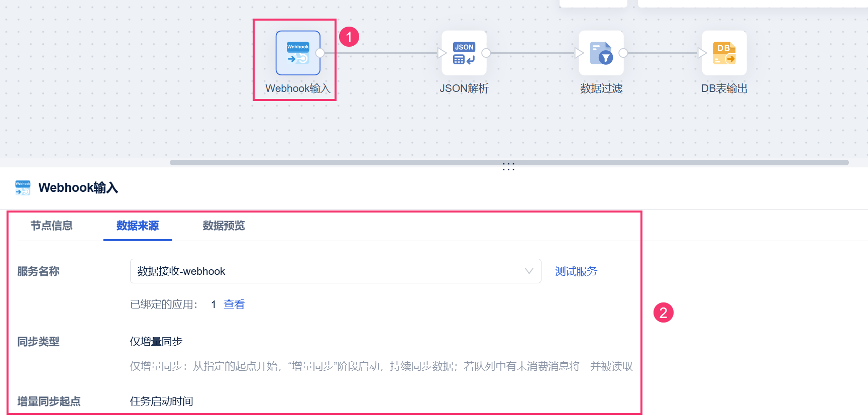Select the 数据来源 tab
The height and width of the screenshot is (418, 868).
pyautogui.click(x=138, y=226)
